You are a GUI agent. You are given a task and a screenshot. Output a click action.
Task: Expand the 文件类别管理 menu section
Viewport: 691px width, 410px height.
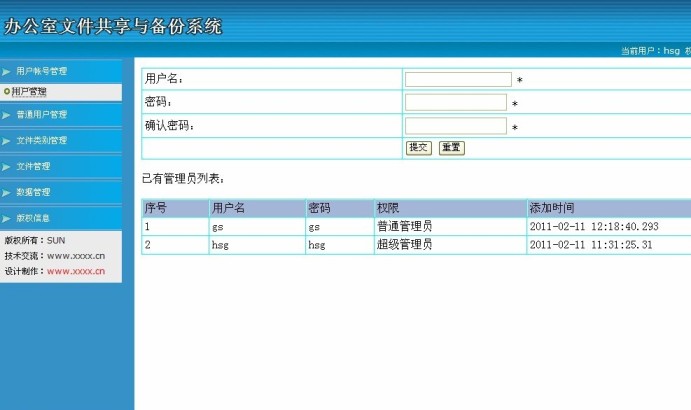pyautogui.click(x=42, y=141)
